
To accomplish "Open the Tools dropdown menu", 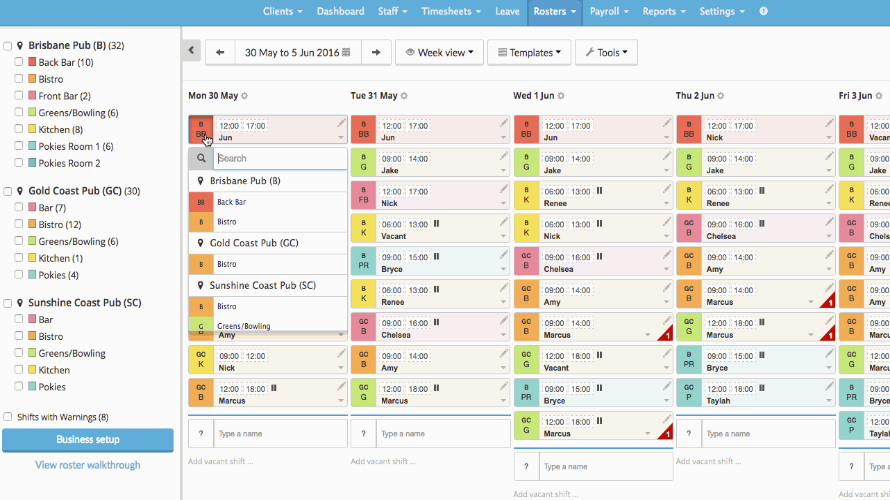I will 606,52.
